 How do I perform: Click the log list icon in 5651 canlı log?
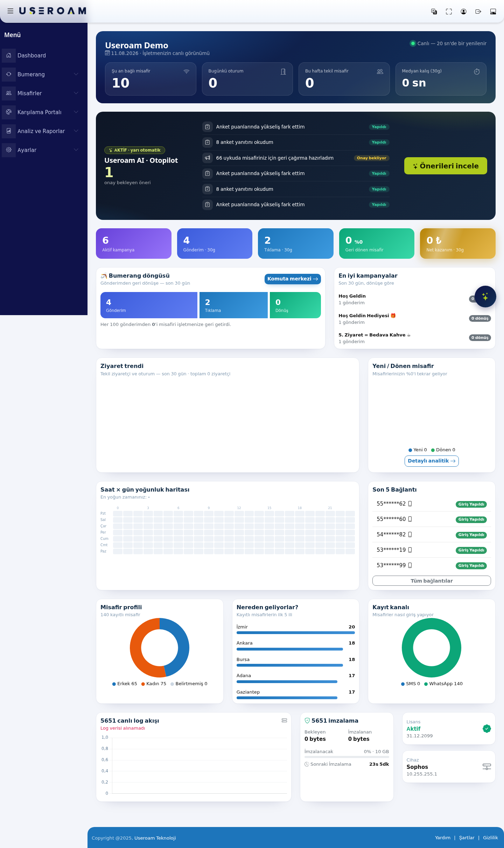[x=284, y=720]
